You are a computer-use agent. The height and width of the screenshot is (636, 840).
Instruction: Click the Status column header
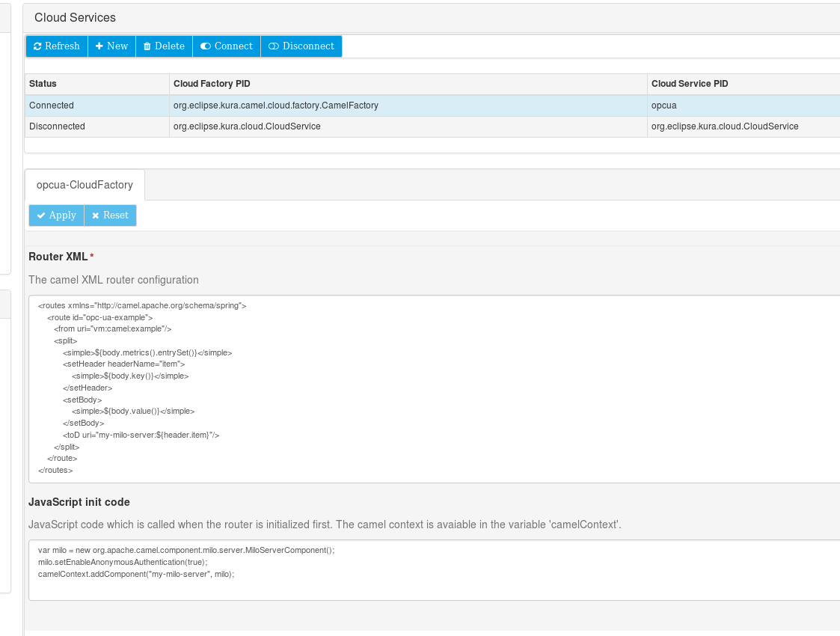[43, 84]
